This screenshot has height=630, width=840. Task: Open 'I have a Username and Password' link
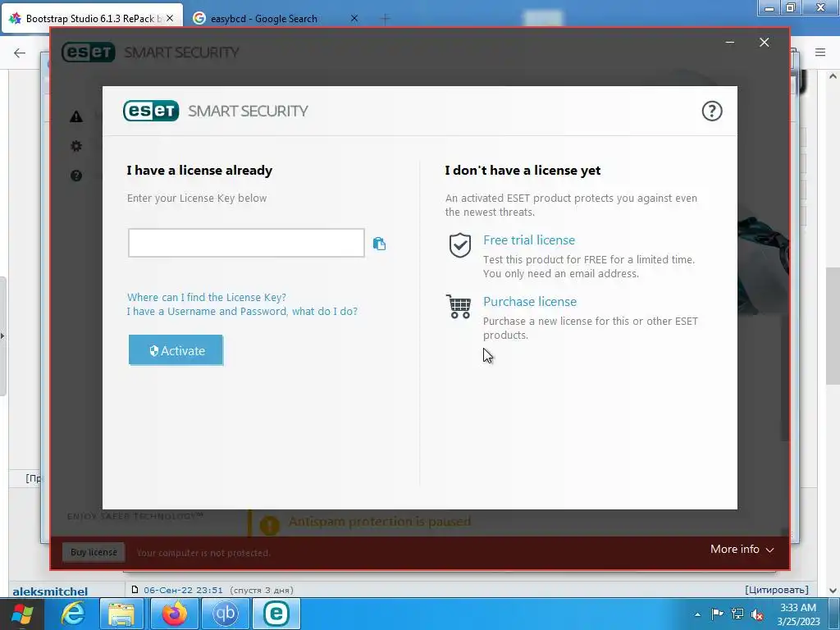point(242,311)
